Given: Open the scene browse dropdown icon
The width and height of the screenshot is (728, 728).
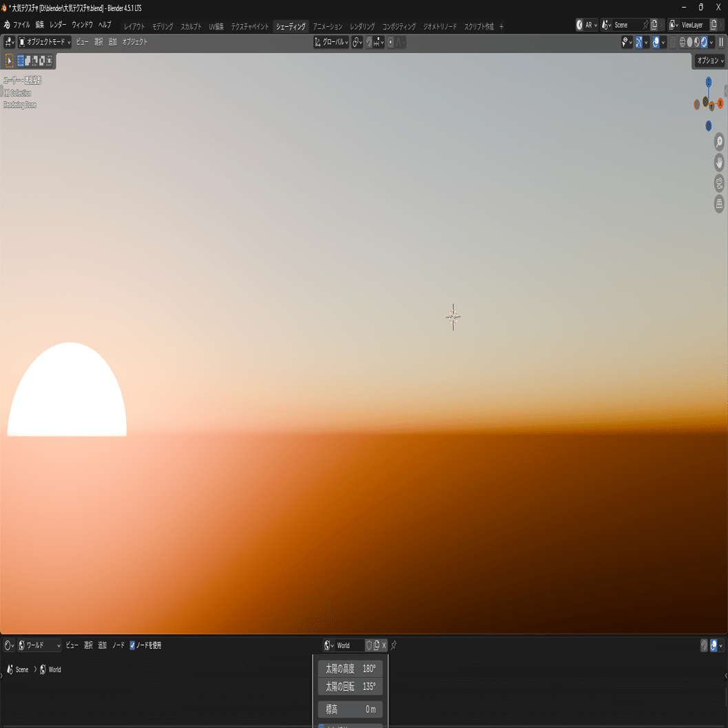Looking at the screenshot, I should coord(606,25).
